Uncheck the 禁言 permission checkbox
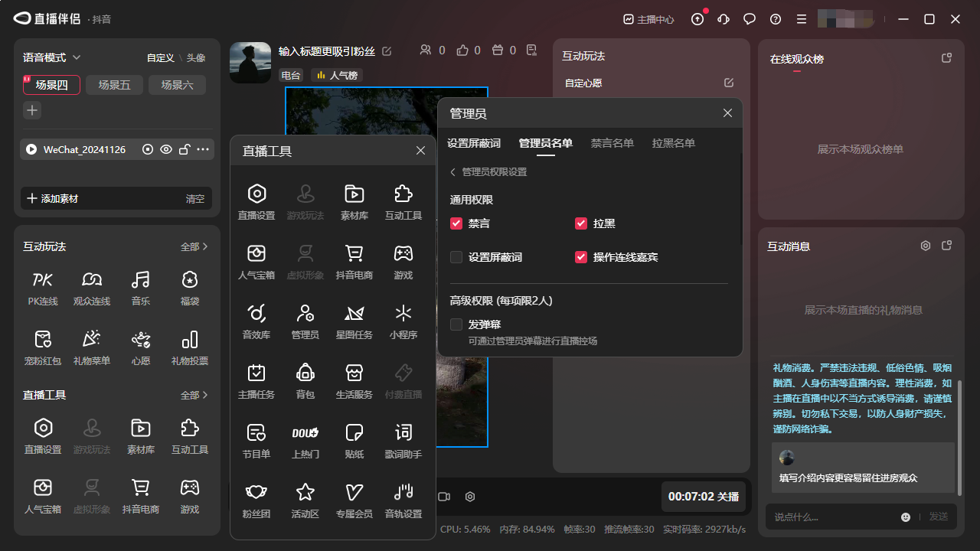 pyautogui.click(x=456, y=223)
